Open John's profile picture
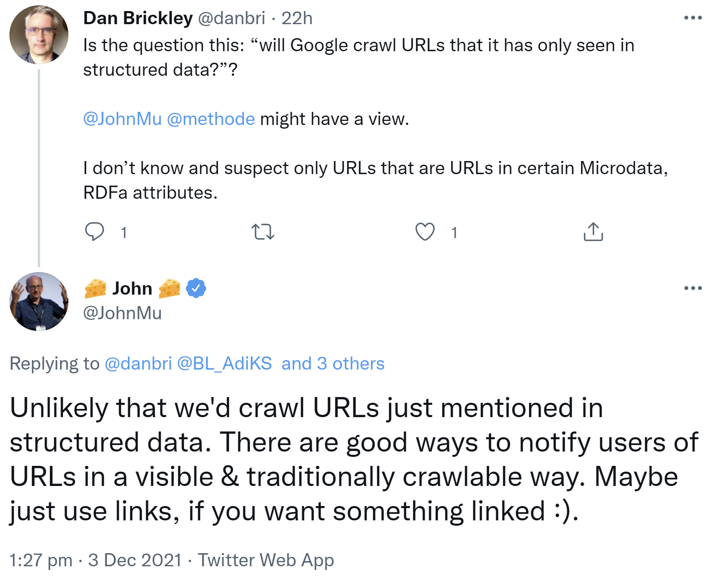The width and height of the screenshot is (713, 588). pyautogui.click(x=39, y=301)
